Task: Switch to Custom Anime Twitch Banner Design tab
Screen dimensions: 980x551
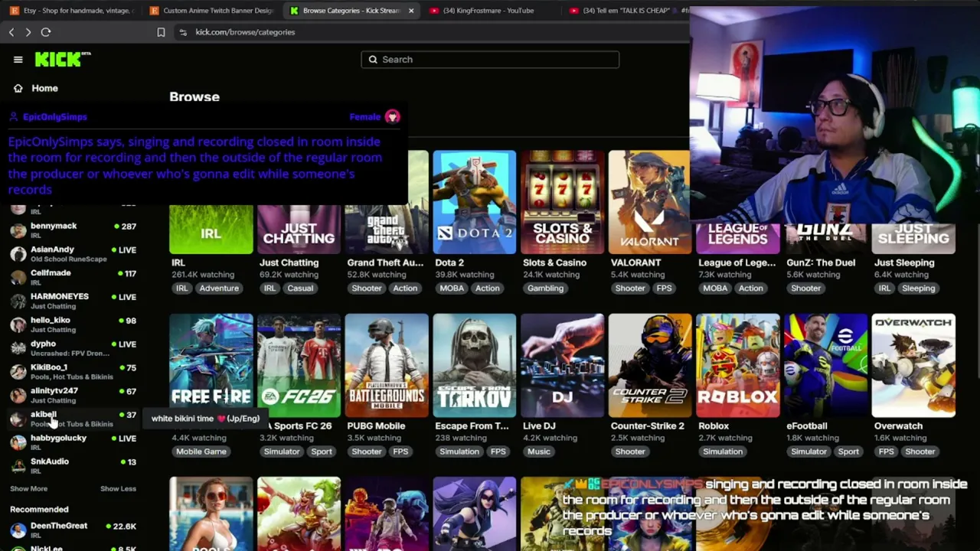Action: coord(212,11)
